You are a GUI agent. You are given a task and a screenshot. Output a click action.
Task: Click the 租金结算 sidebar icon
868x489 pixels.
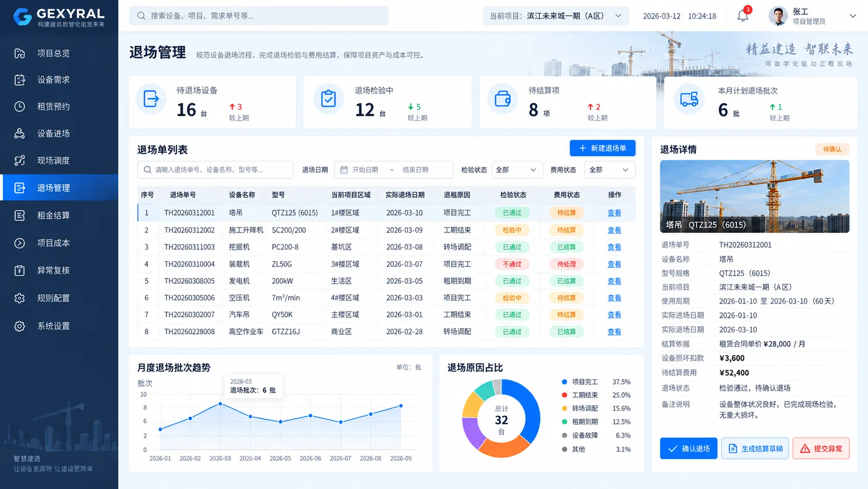(x=20, y=215)
